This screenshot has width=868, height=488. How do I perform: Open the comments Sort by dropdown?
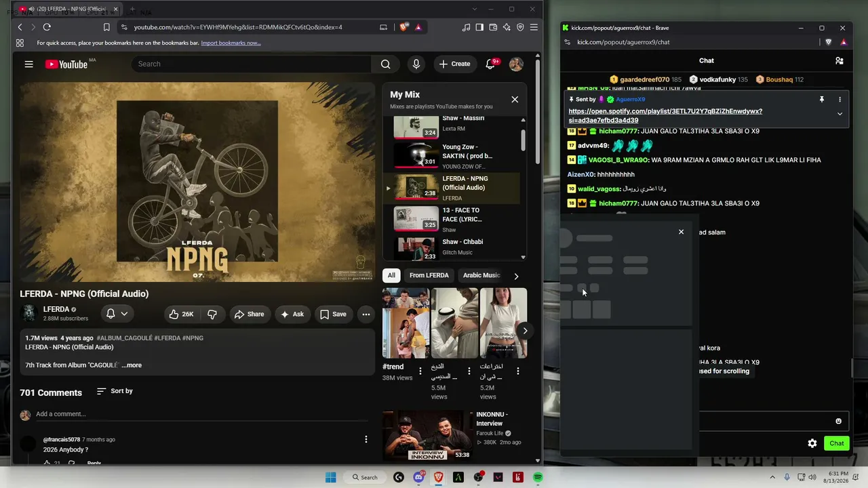point(115,391)
